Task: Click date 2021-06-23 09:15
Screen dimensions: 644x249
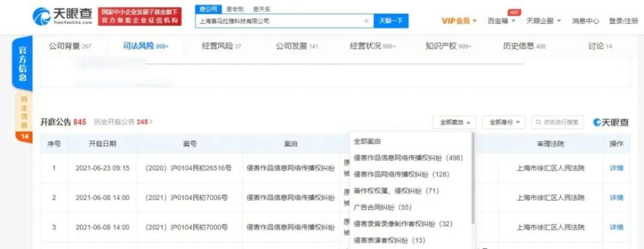Action: pyautogui.click(x=102, y=168)
